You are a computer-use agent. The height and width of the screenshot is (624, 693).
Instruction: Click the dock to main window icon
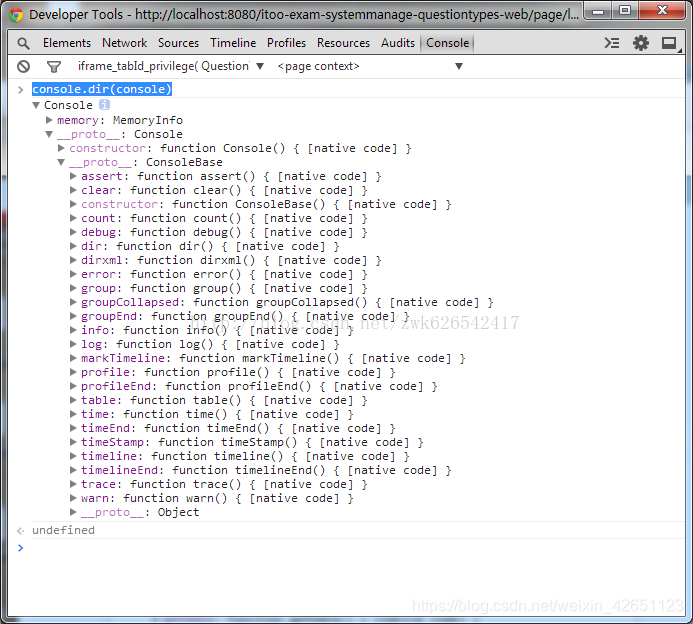click(x=669, y=43)
